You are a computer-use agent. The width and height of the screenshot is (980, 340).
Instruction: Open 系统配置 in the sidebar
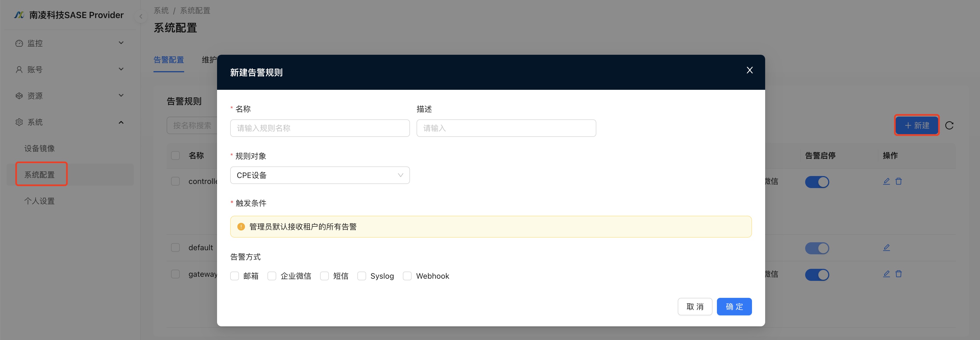pos(39,174)
